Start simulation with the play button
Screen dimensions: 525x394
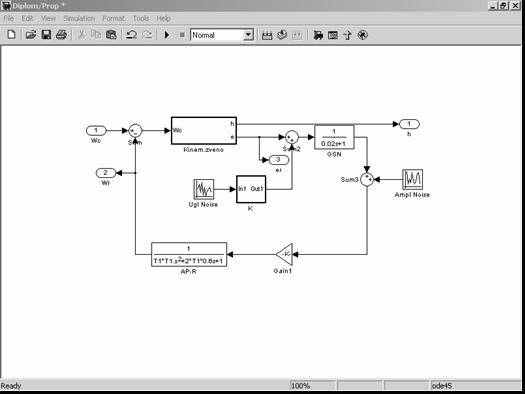coord(167,35)
